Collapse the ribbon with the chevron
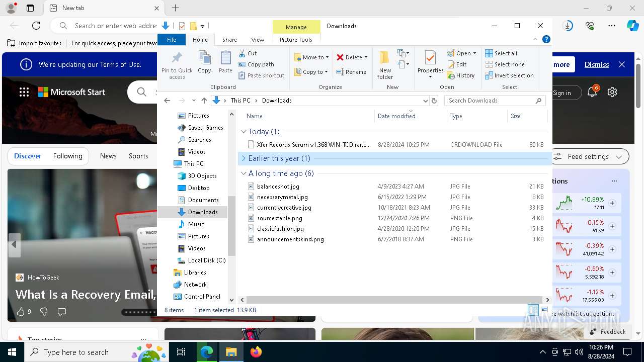The image size is (644, 362). [535, 39]
